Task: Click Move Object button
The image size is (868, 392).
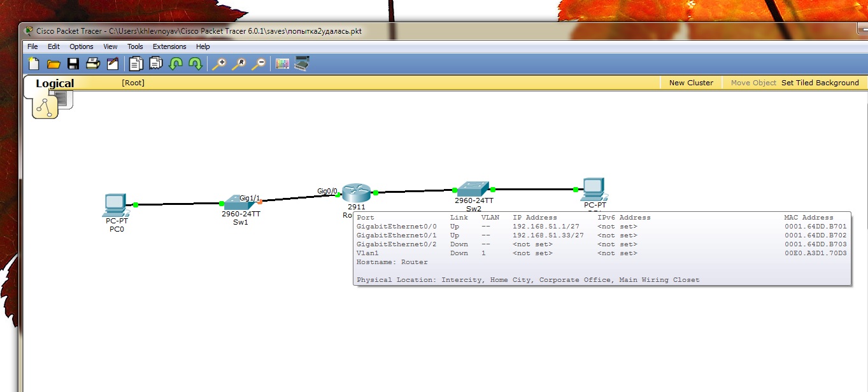Action: 753,83
